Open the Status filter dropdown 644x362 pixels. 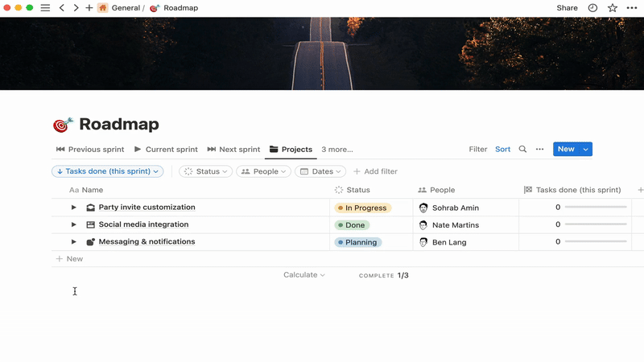coord(206,171)
